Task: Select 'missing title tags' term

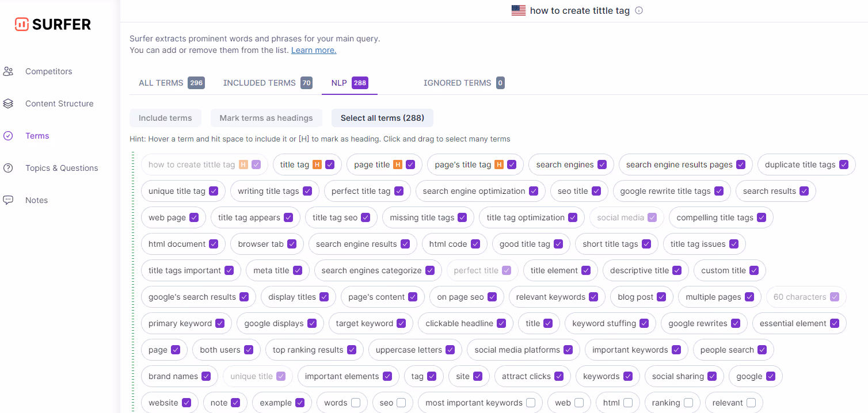Action: [x=428, y=217]
